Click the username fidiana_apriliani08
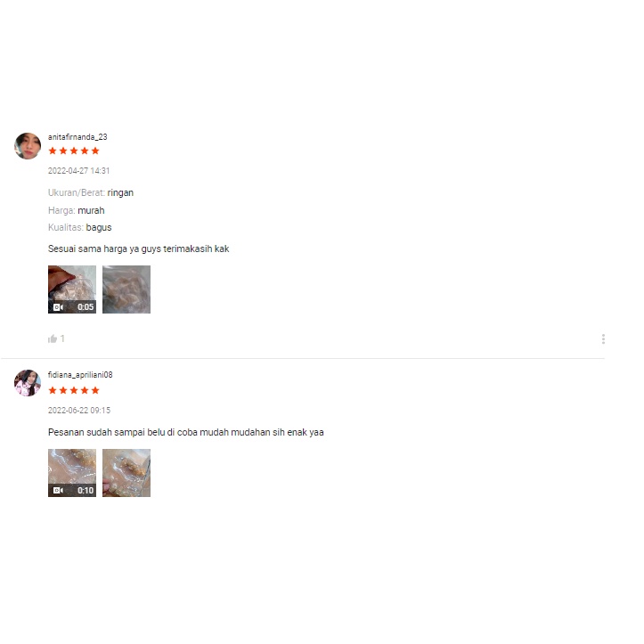 [80, 375]
